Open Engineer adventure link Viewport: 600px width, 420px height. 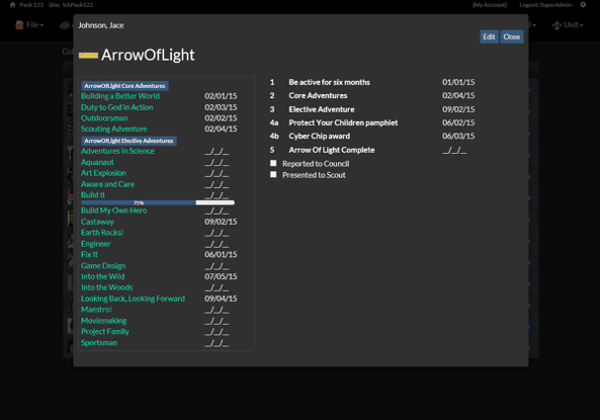[x=96, y=244]
